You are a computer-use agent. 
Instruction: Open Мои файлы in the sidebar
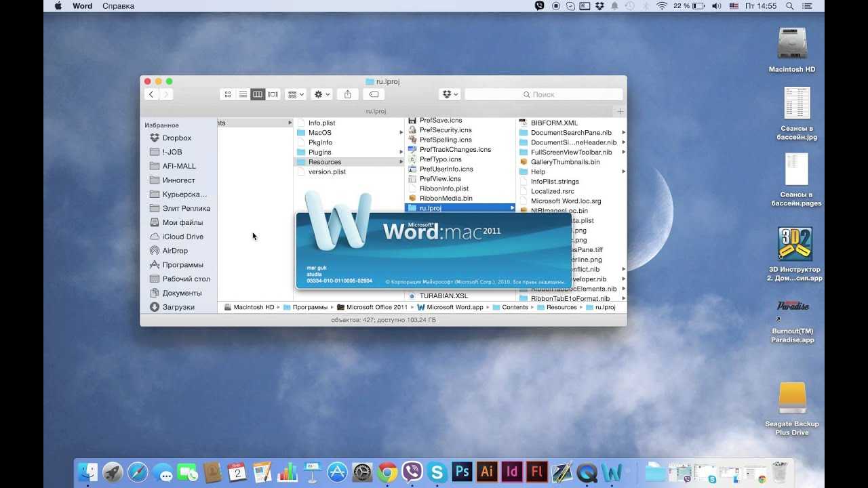(182, 222)
